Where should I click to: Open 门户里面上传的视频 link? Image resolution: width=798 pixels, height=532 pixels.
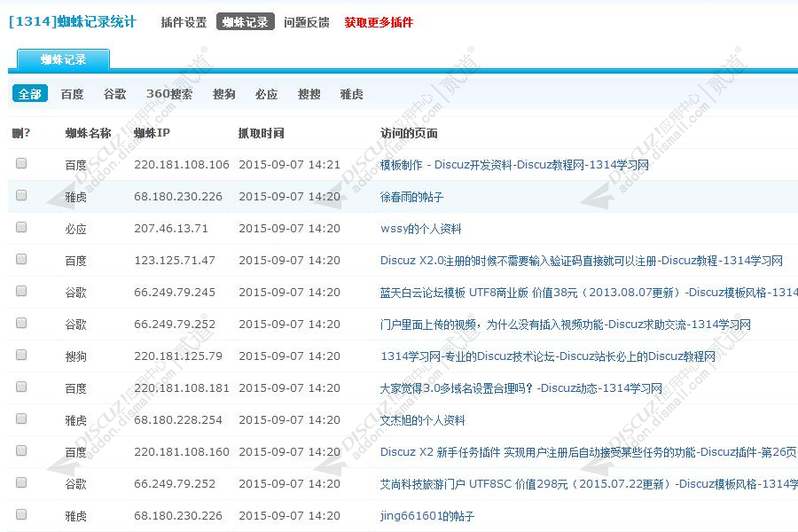point(566,325)
